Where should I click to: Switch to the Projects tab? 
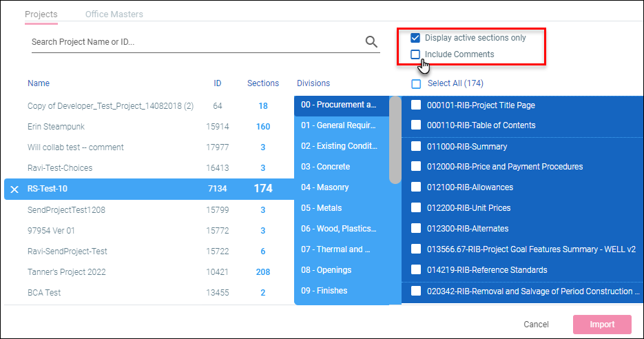(x=41, y=14)
